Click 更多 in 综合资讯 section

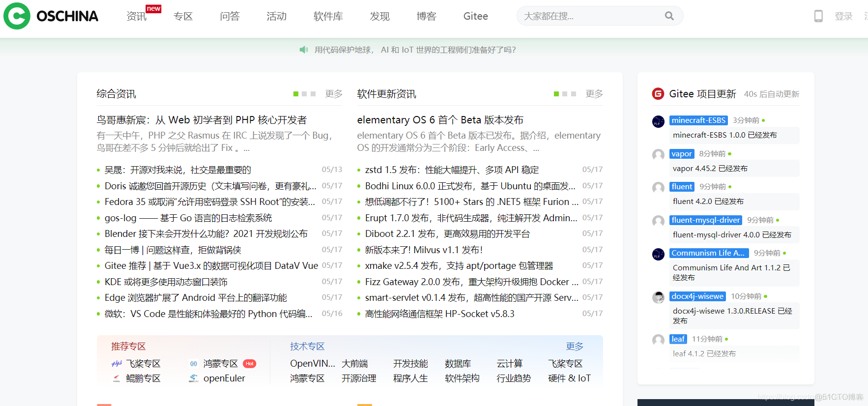(334, 94)
